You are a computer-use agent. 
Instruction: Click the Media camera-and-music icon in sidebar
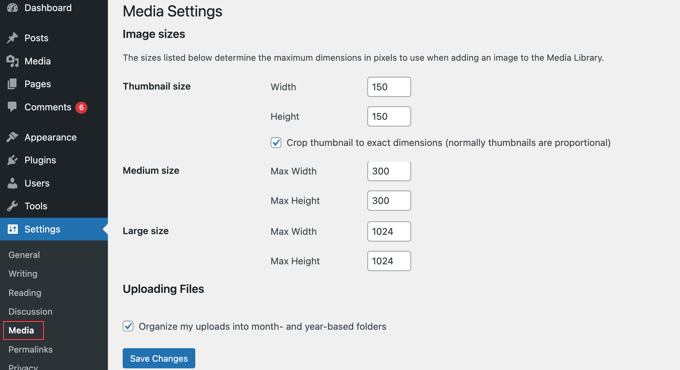click(x=12, y=61)
